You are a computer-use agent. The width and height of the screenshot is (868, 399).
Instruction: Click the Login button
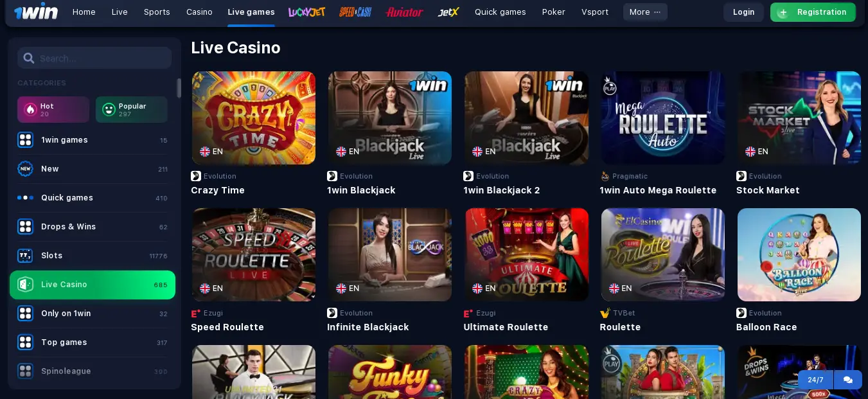pos(743,12)
